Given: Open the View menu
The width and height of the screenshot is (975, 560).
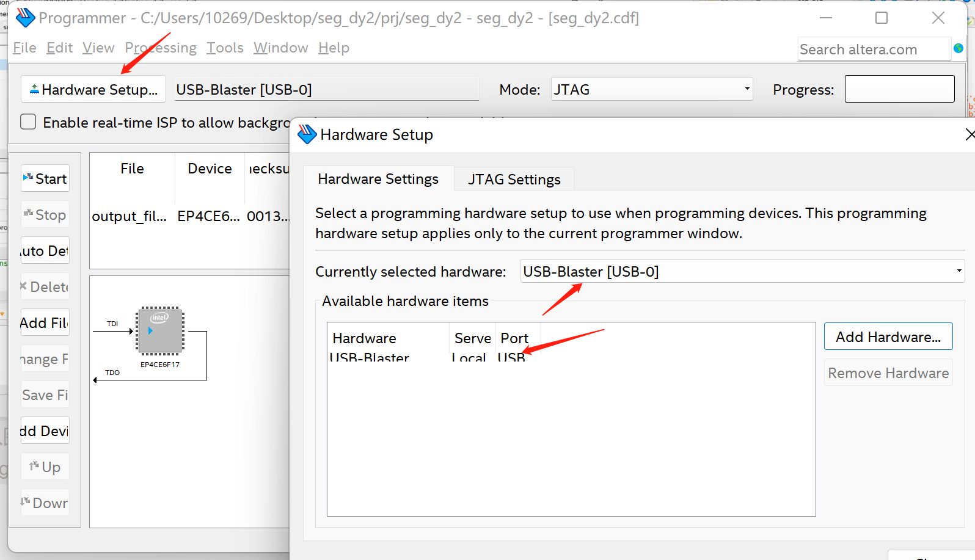Looking at the screenshot, I should click(98, 48).
